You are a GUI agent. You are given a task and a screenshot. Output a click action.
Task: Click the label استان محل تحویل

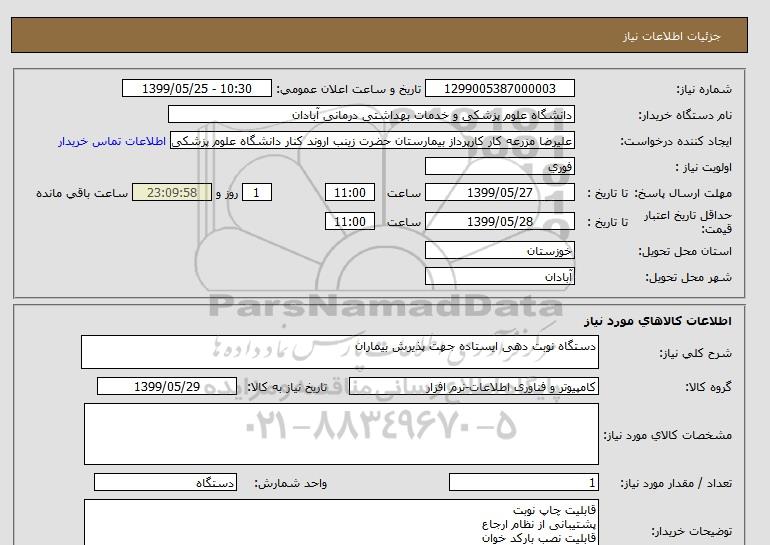coord(685,251)
